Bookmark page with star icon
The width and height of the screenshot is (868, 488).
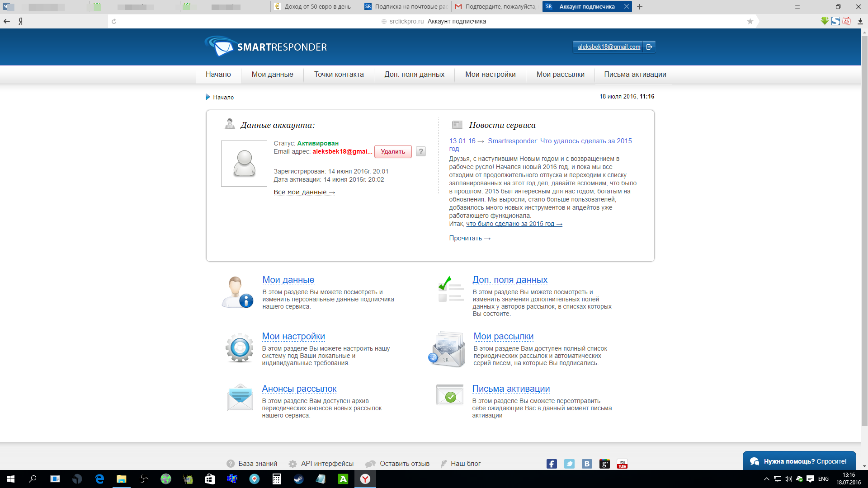(x=750, y=21)
